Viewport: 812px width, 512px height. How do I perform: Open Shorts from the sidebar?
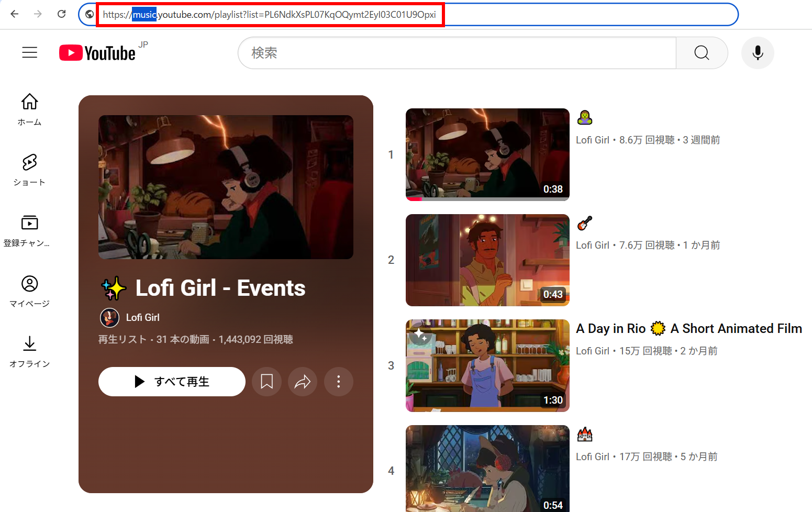30,170
